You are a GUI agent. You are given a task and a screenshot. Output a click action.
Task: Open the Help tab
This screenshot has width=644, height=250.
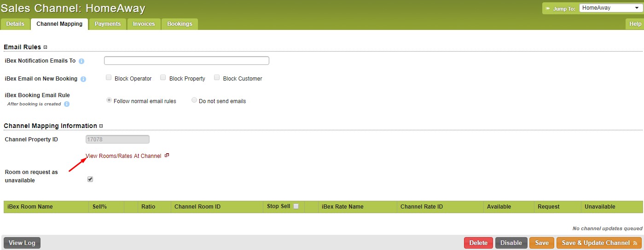635,24
